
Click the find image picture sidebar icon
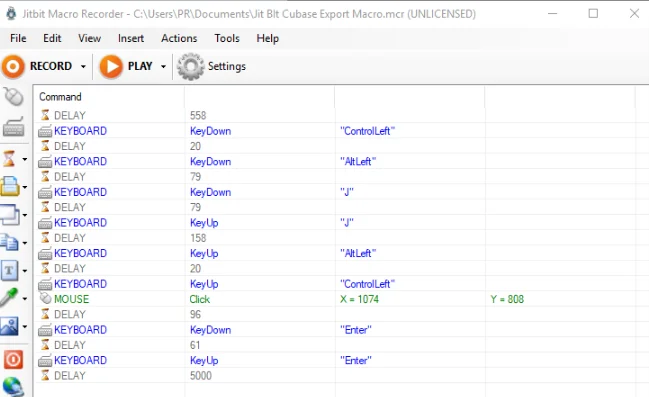click(x=9, y=326)
